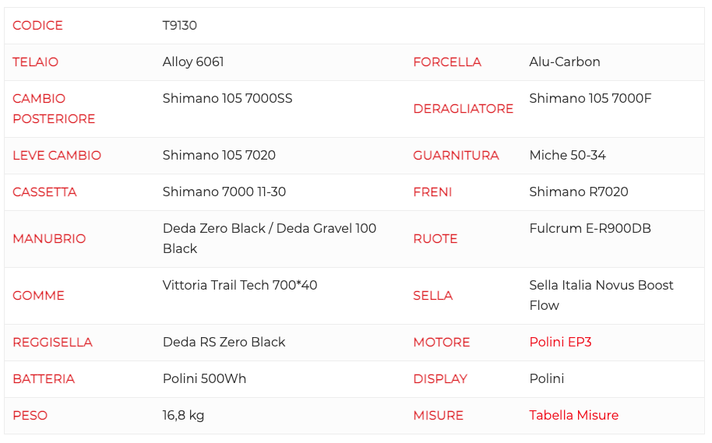This screenshot has width=712, height=443.
Task: Click the TELAIO label
Action: 35,62
